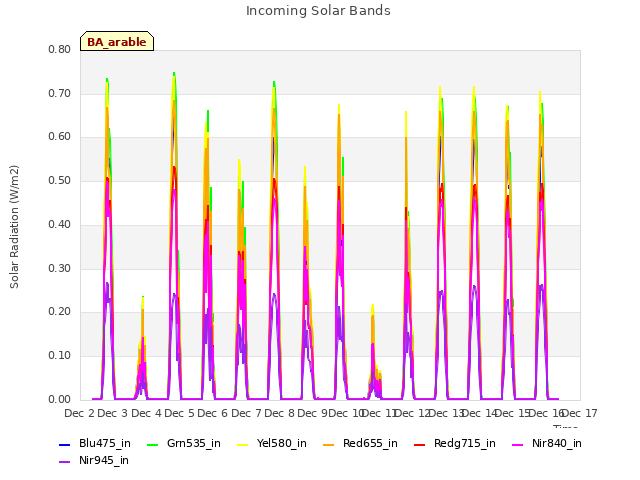
Task: Click the Dec 8 x-axis label
Action: coord(280,413)
